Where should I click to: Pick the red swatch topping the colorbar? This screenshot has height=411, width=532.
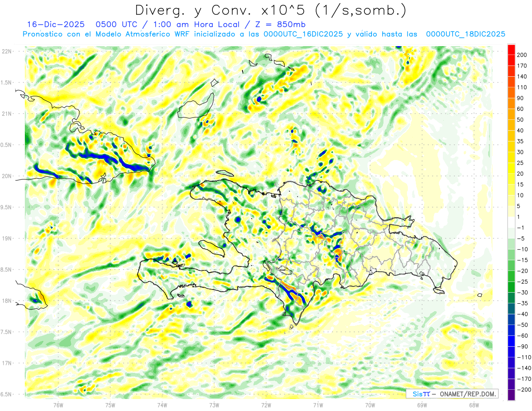(511, 50)
